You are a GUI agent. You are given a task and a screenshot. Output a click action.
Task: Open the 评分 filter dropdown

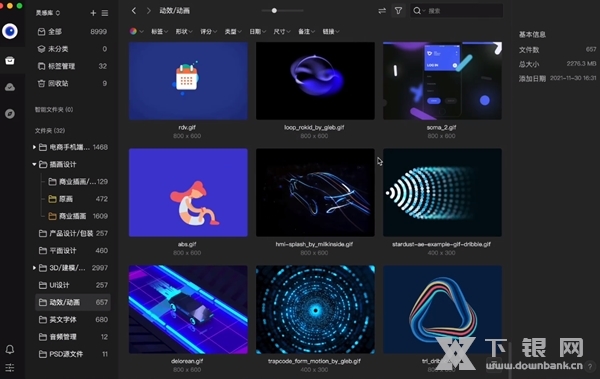pyautogui.click(x=208, y=31)
